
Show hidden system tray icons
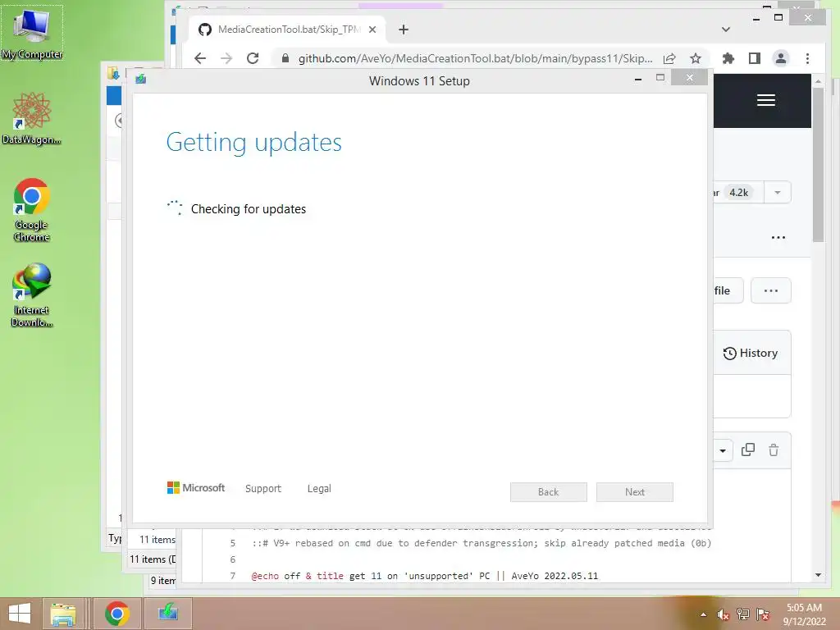point(703,614)
